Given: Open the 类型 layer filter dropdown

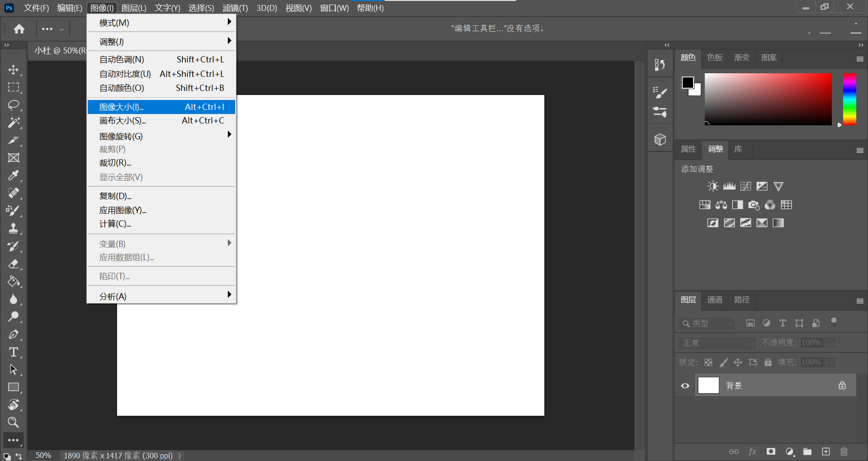Looking at the screenshot, I should coord(706,323).
